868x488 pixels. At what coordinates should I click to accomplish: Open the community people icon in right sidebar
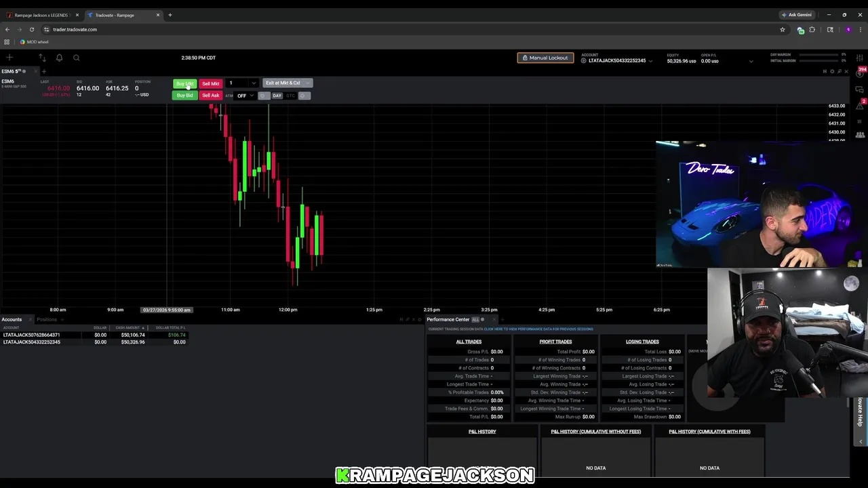861,134
